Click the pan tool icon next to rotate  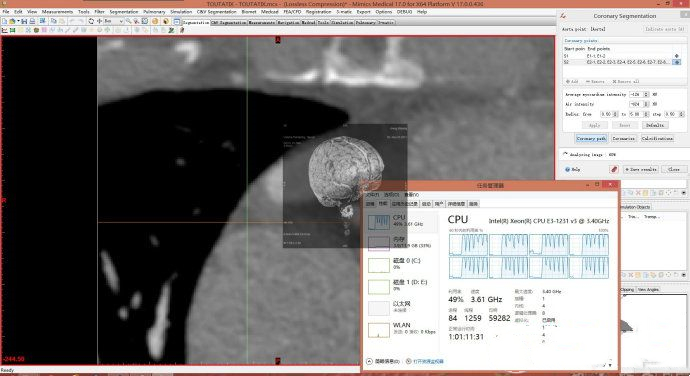coord(99,21)
